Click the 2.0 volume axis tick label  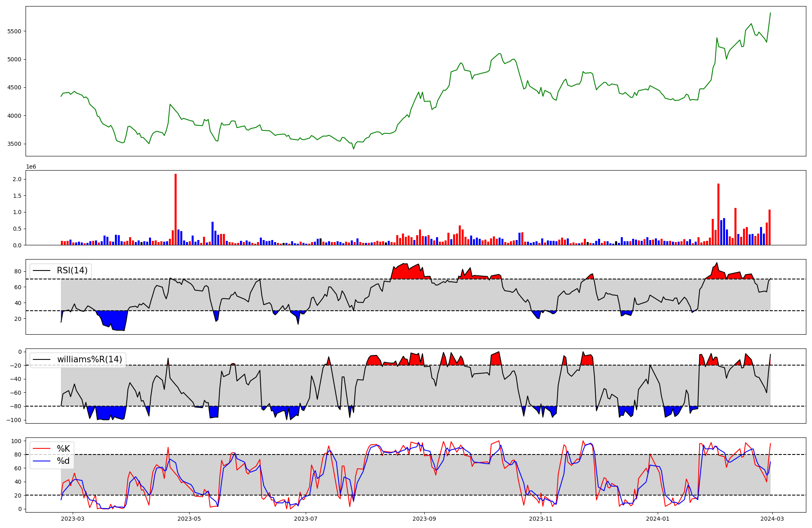(x=17, y=179)
